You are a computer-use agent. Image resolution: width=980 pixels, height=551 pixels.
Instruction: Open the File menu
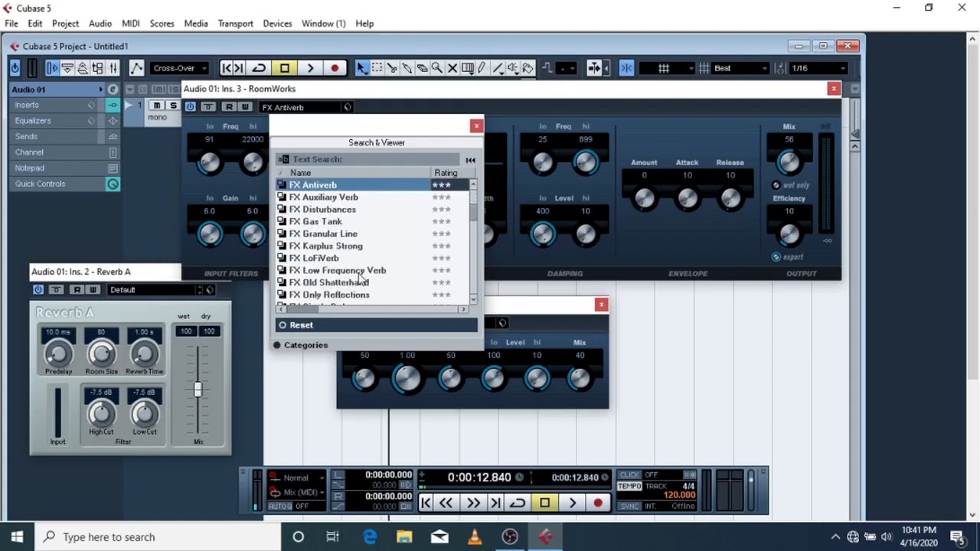[11, 24]
